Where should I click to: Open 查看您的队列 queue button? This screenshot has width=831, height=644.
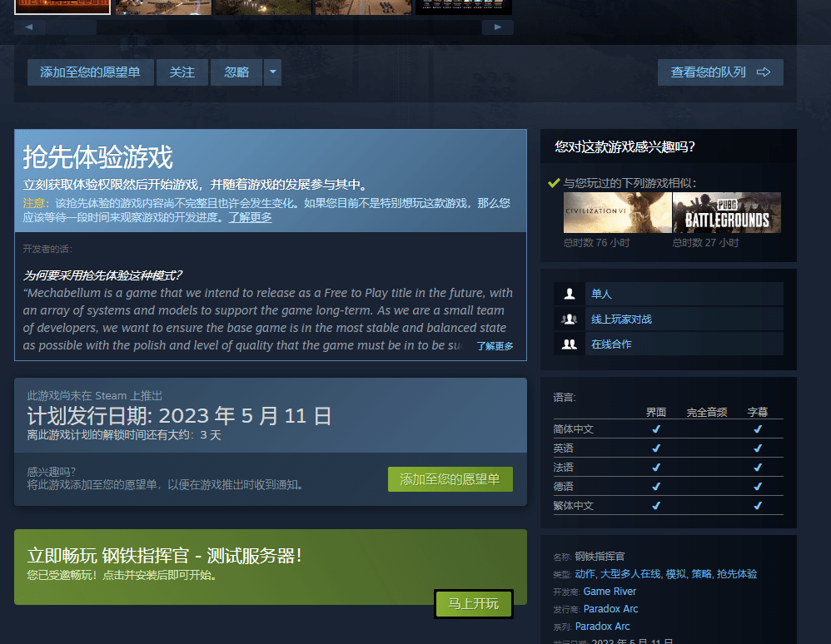coord(719,72)
